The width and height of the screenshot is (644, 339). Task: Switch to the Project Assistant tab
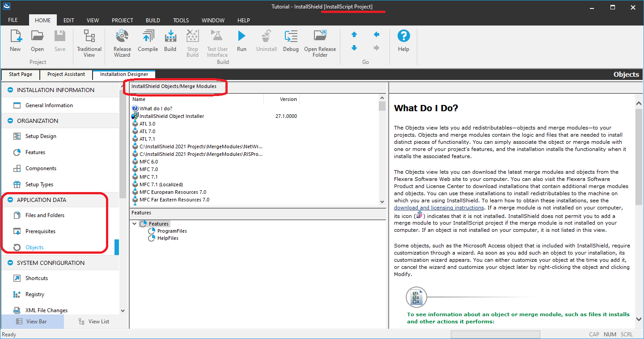click(66, 75)
